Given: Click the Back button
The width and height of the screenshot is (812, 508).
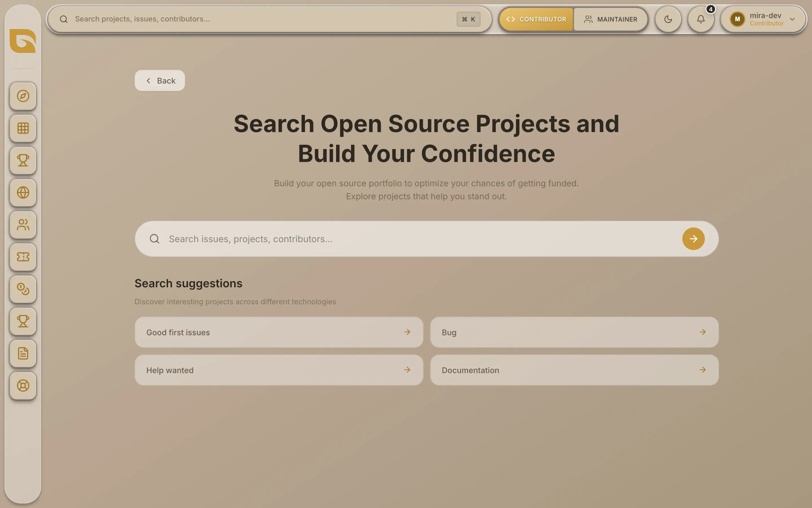Looking at the screenshot, I should click(x=160, y=81).
